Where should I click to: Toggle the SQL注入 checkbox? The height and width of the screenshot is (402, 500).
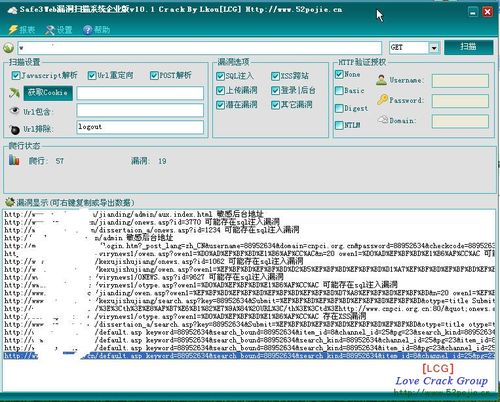click(220, 76)
